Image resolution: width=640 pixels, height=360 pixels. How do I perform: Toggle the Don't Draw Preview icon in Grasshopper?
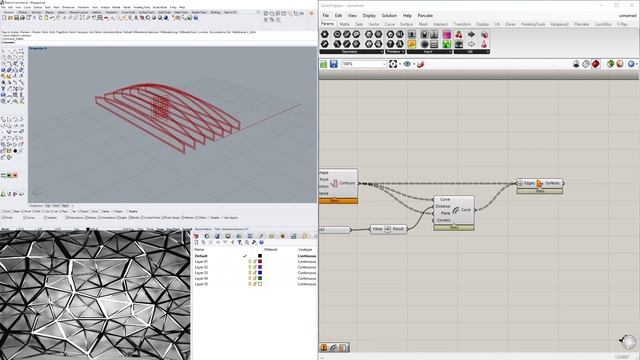[576, 64]
